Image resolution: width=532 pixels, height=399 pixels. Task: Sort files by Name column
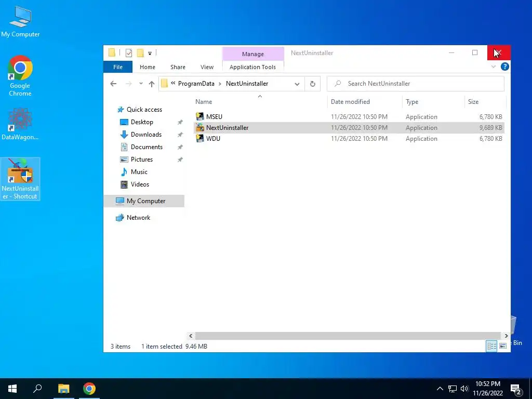coord(260,101)
